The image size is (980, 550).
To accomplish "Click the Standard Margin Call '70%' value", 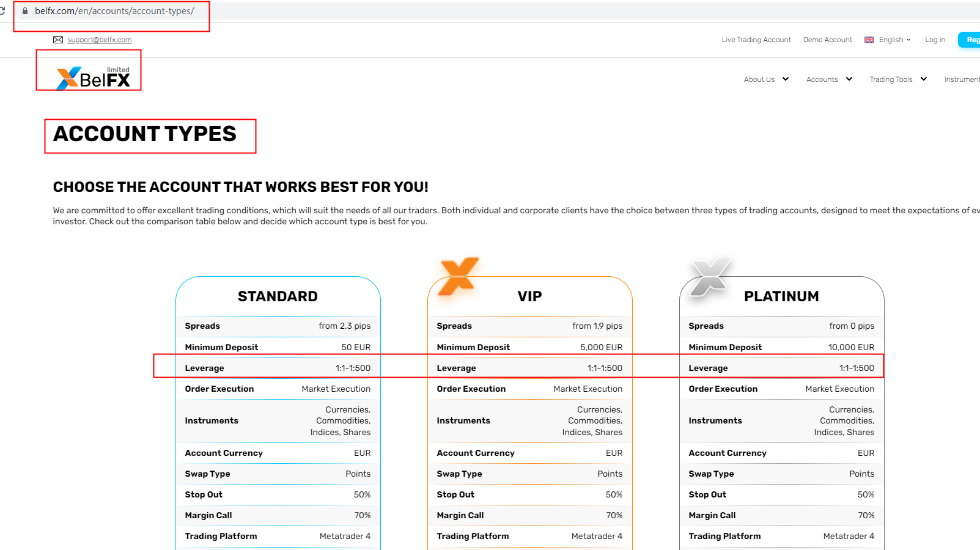I will click(363, 515).
